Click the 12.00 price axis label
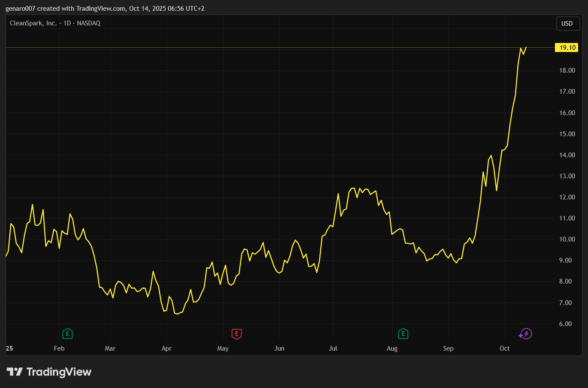The width and height of the screenshot is (588, 388). click(567, 197)
